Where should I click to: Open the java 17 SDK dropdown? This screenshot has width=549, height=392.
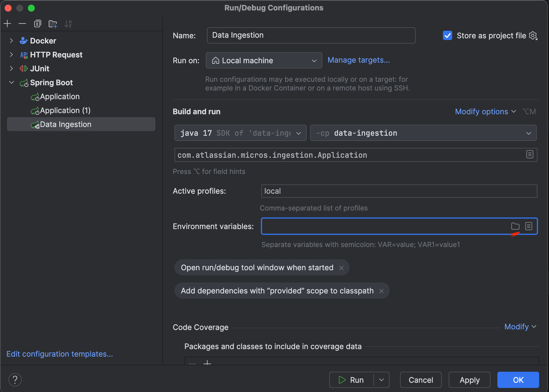click(x=240, y=133)
